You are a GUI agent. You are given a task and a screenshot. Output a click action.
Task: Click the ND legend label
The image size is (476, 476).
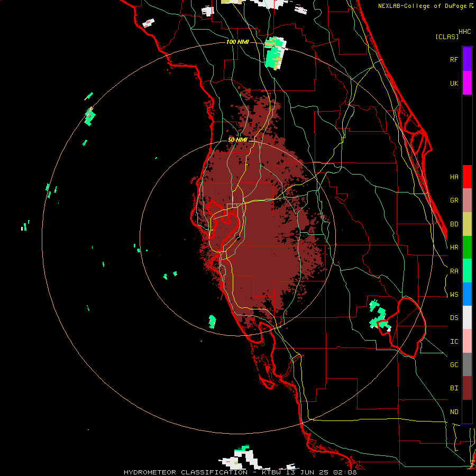click(x=454, y=412)
